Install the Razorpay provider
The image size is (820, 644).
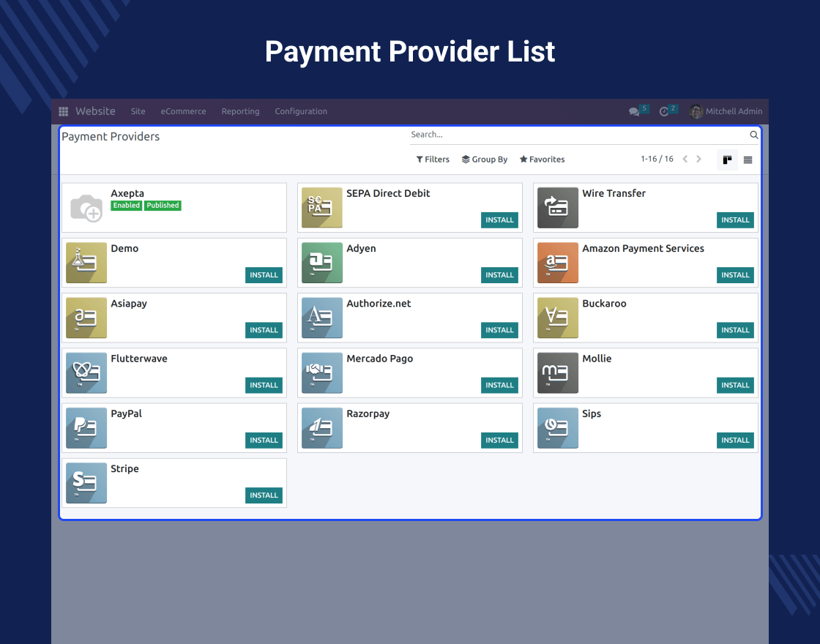(x=499, y=440)
